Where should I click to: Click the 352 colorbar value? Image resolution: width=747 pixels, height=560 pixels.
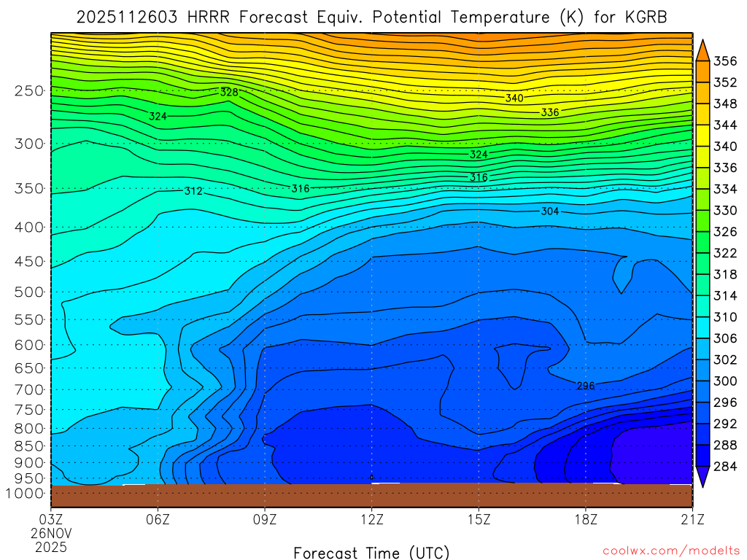[725, 82]
